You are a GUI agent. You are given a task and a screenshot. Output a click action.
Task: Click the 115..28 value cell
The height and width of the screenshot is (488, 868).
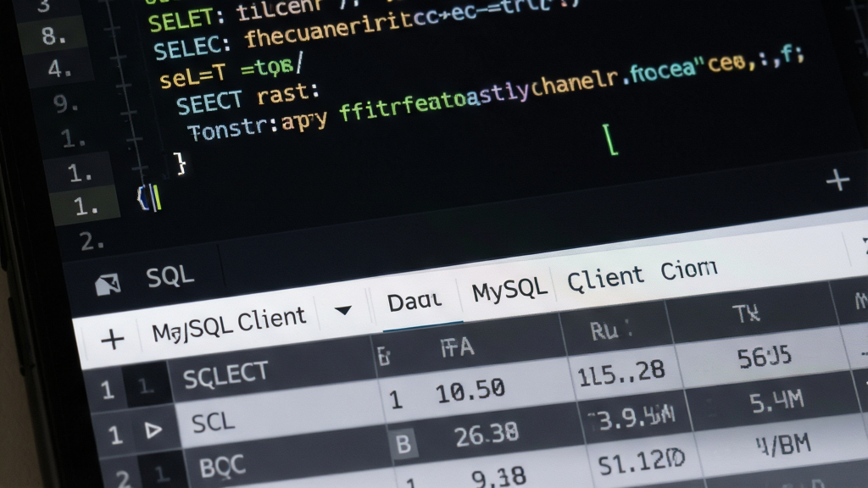pos(620,374)
